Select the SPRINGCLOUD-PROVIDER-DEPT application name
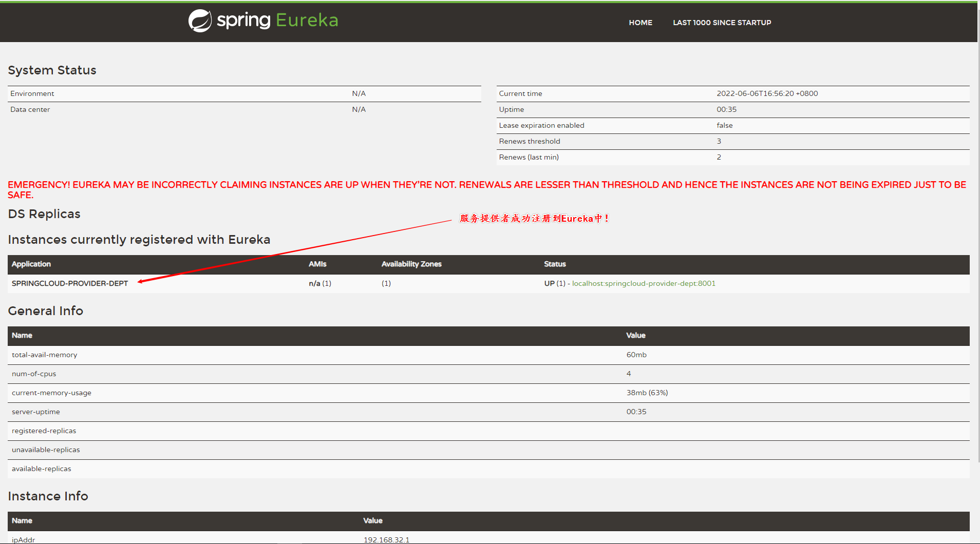Screen dimensions: 980x544 pos(70,283)
